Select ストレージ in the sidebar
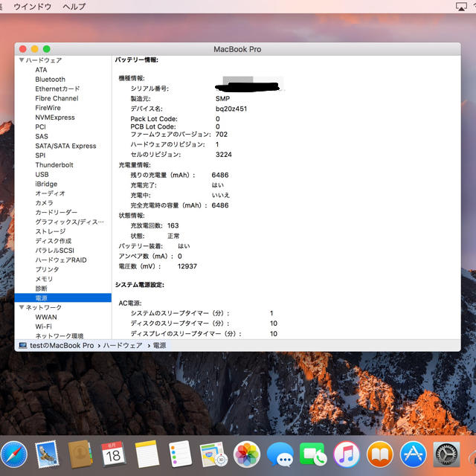 coord(50,231)
